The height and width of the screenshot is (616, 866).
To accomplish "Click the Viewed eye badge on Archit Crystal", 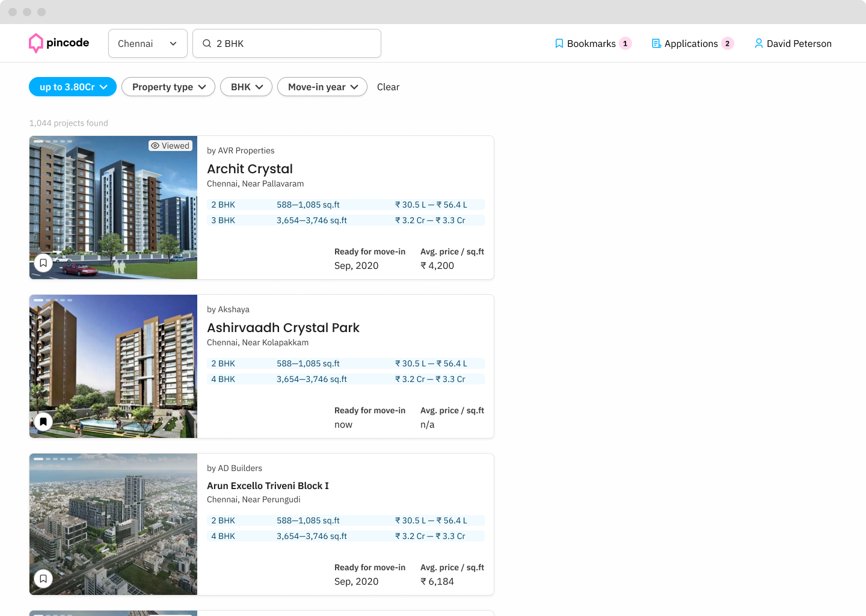I will 171,146.
